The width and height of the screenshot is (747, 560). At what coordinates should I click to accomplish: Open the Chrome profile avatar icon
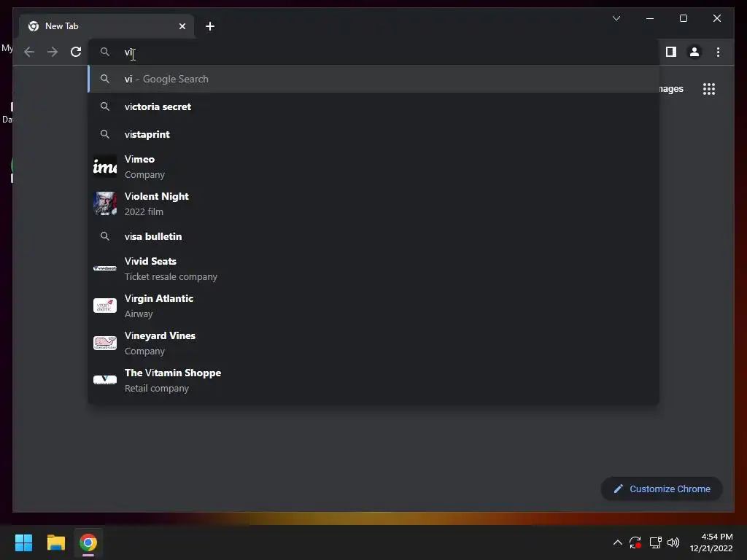tap(694, 52)
